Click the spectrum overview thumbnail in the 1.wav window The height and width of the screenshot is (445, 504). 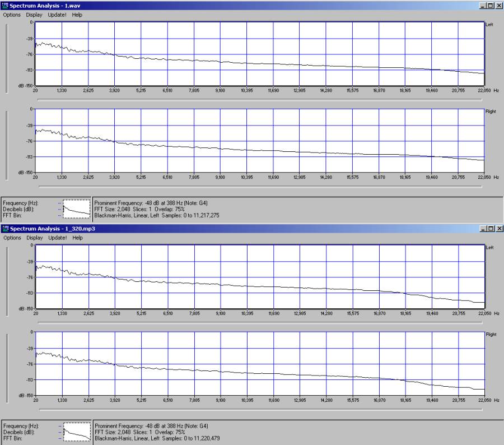pos(77,209)
